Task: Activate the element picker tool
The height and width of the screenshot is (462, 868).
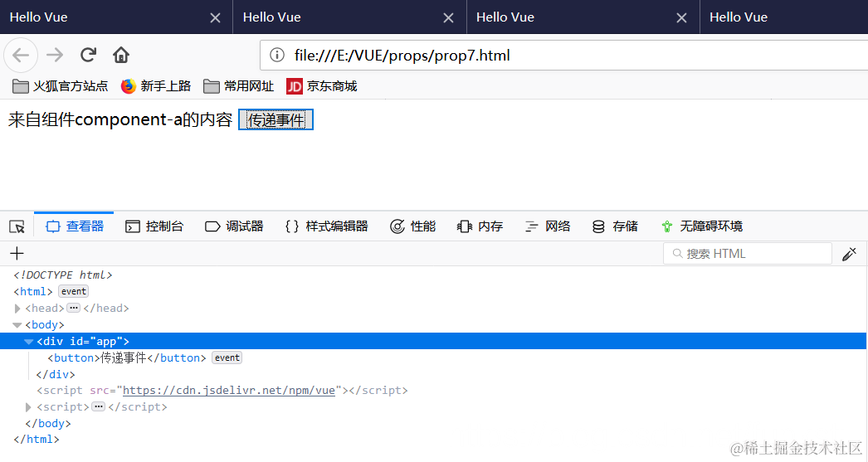Action: pos(17,226)
